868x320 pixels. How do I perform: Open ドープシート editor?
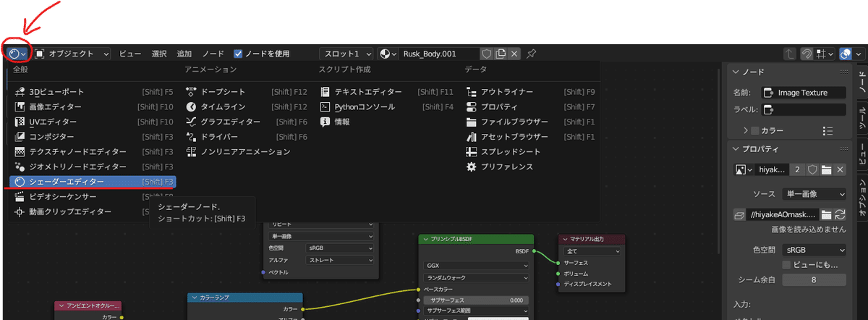[246, 92]
